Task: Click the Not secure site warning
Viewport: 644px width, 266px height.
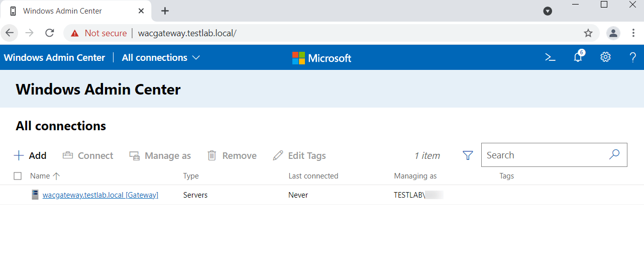Action: (x=98, y=33)
